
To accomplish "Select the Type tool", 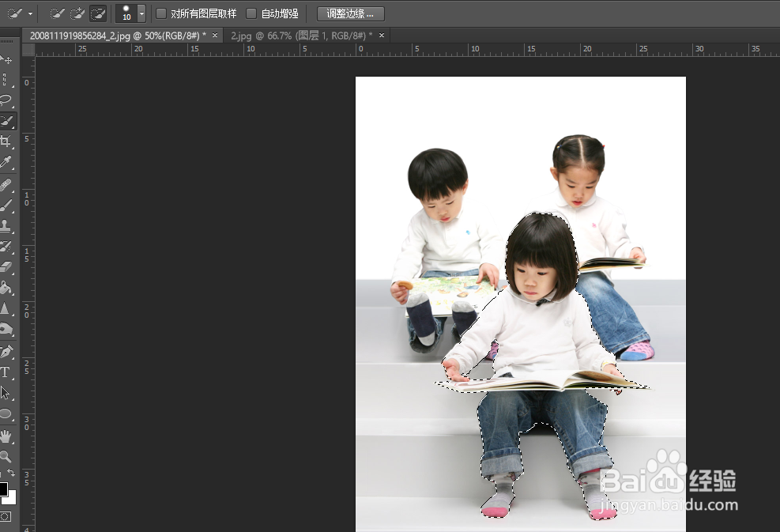I will click(x=6, y=372).
